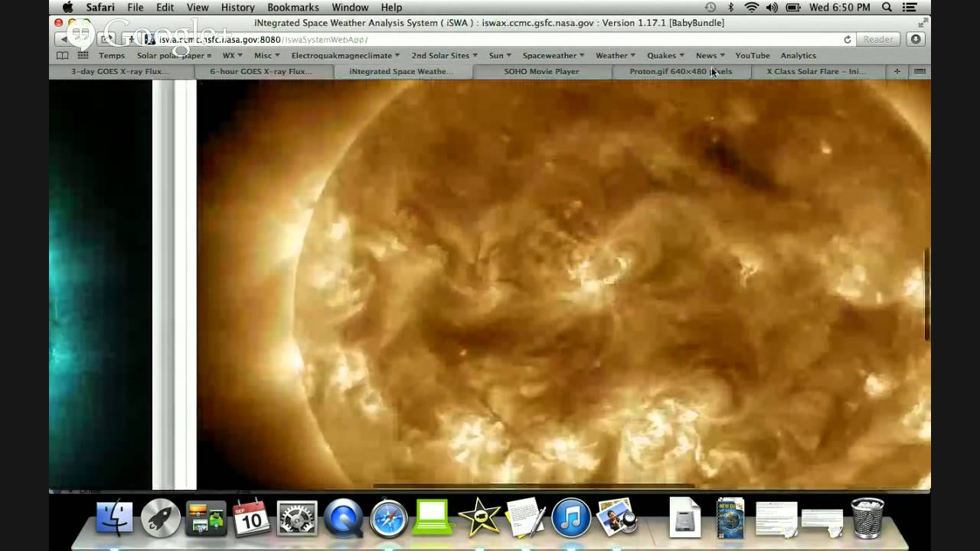Open the 2nd Solar Sites dropdown

[444, 56]
